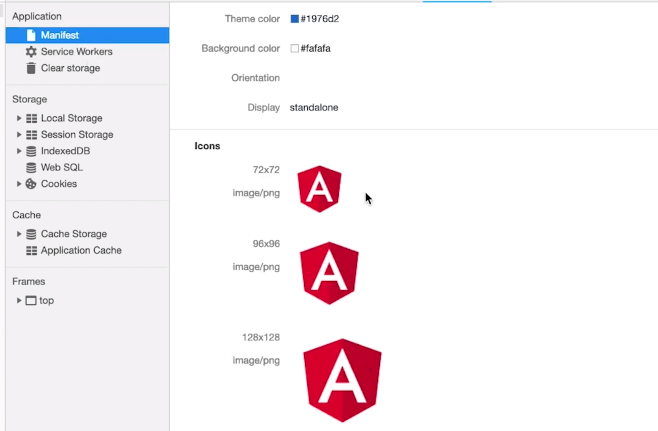Click the Local Storage grid icon

pyautogui.click(x=31, y=118)
